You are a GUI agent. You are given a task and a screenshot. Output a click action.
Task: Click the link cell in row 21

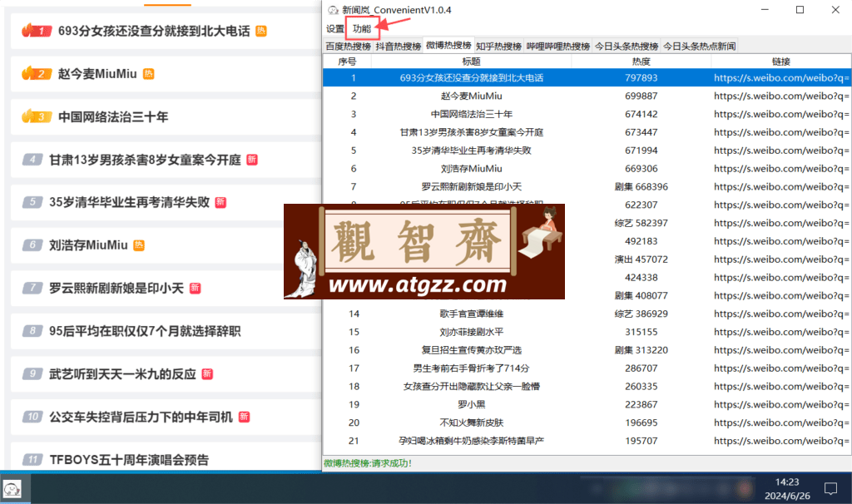(x=781, y=441)
